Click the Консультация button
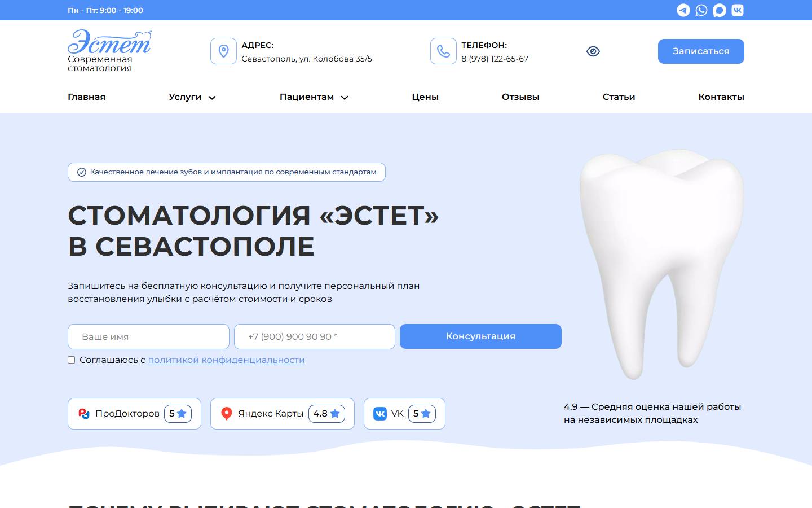Viewport: 812px width, 508px height. (x=480, y=336)
